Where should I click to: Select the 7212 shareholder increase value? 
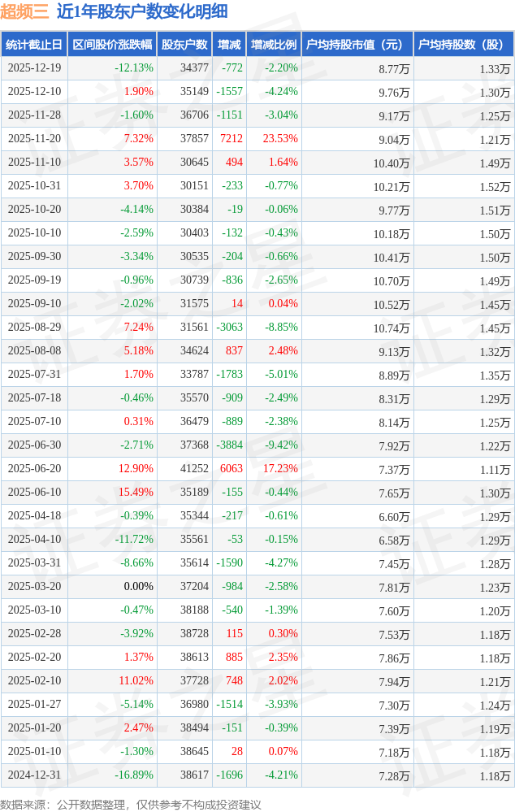232,139
